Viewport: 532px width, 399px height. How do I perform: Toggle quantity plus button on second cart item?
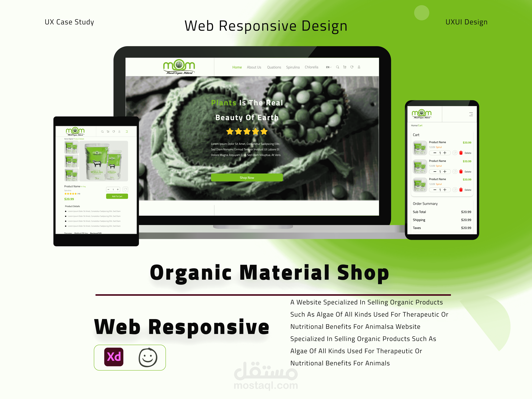click(445, 171)
